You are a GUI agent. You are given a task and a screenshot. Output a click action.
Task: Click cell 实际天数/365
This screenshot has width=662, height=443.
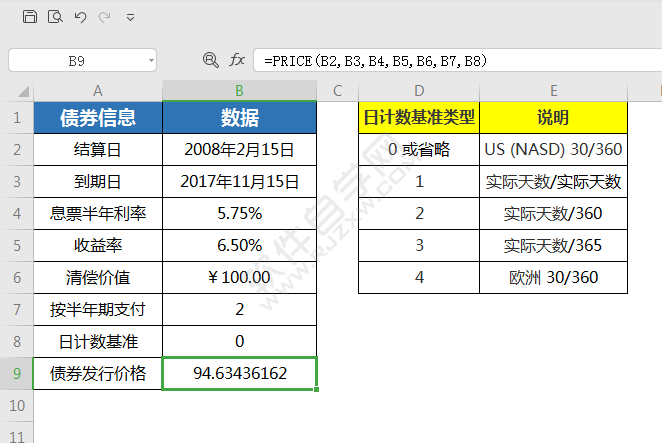(x=553, y=245)
